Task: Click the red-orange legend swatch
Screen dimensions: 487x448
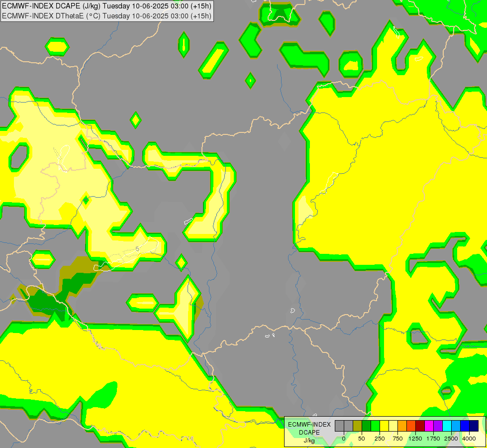Action: point(411,426)
